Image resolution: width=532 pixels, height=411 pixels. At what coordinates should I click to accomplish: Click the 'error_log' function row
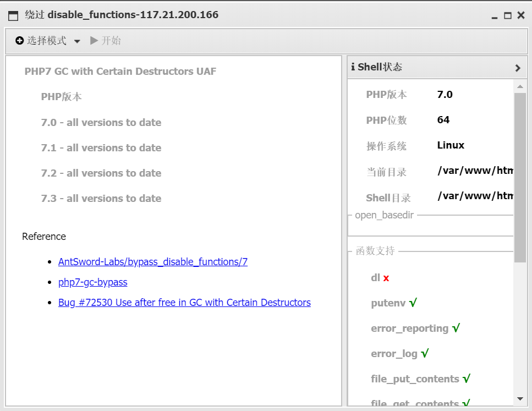pos(400,354)
